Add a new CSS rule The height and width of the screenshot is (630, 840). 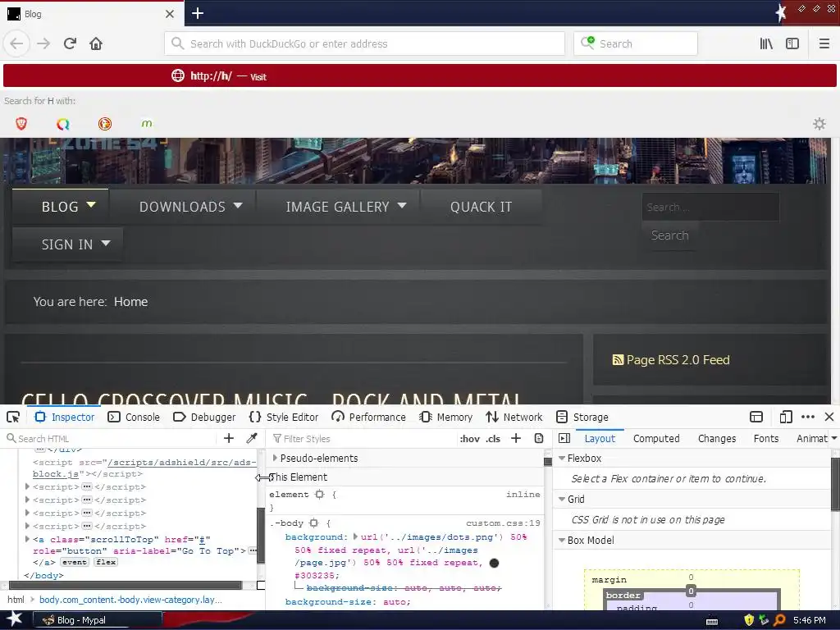pyautogui.click(x=516, y=438)
